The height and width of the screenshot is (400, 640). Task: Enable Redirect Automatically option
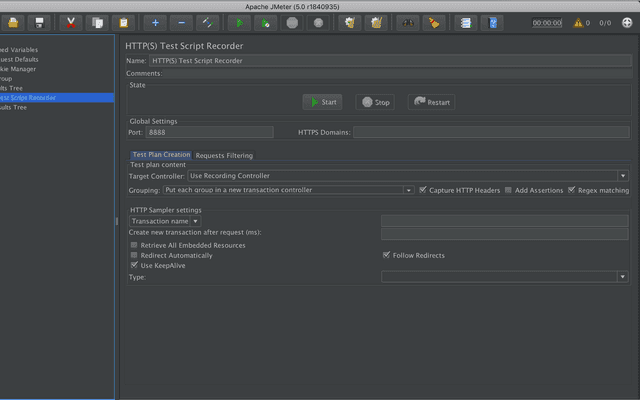134,255
